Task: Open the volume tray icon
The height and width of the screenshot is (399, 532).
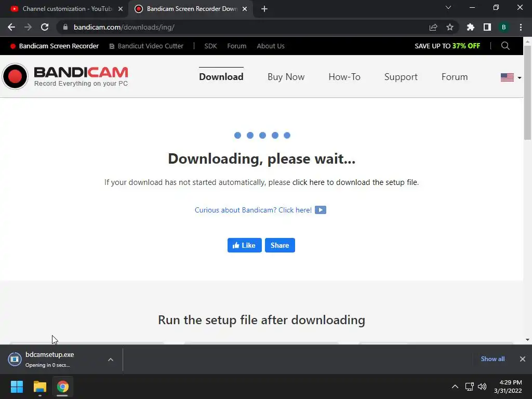Action: 482,387
